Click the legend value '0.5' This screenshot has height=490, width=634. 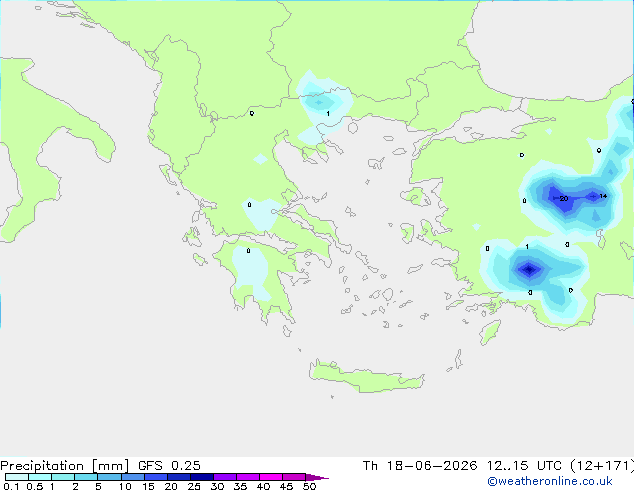point(35,486)
